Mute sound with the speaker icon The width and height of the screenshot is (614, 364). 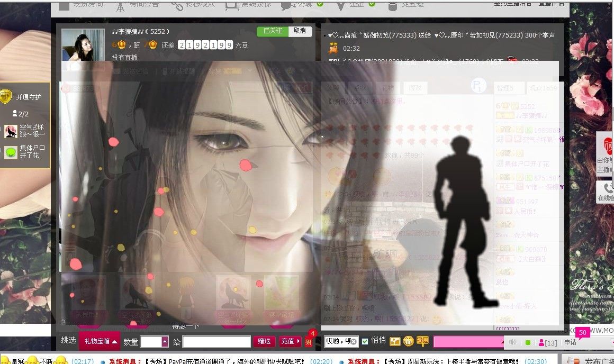tap(512, 342)
